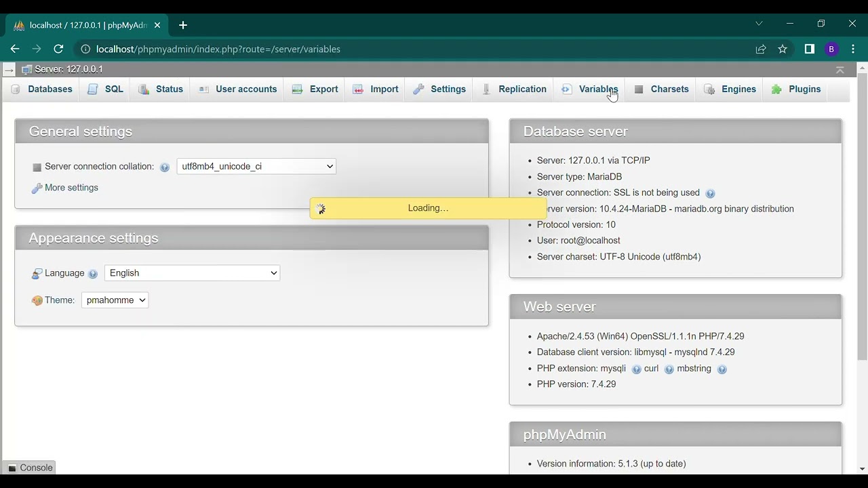Collapse the top menu arrow icon
The image size is (868, 488).
(840, 70)
